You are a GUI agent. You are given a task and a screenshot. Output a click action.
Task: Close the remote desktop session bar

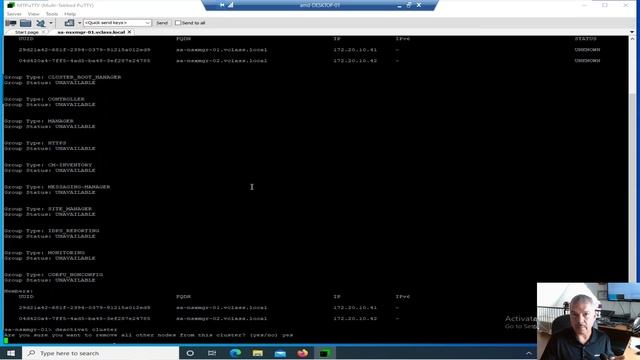pyautogui.click(x=419, y=5)
